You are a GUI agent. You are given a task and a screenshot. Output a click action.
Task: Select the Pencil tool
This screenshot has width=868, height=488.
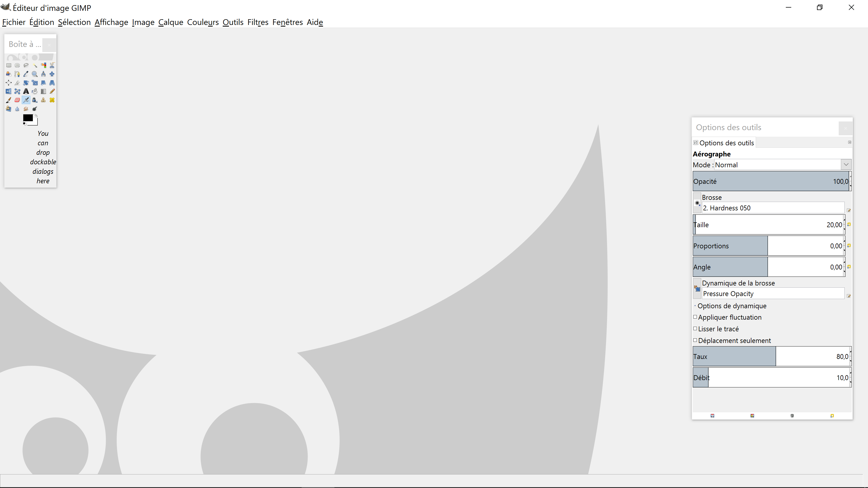52,91
